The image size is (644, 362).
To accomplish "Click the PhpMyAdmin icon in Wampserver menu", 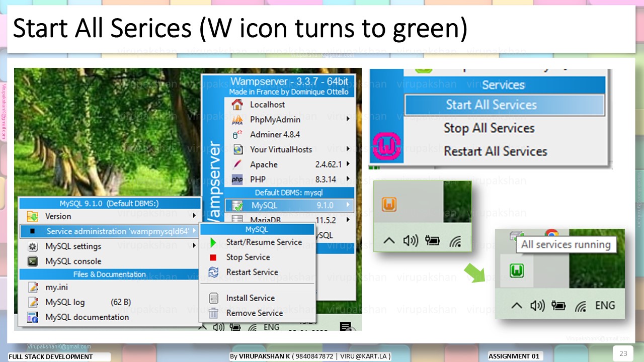I will 237,120.
